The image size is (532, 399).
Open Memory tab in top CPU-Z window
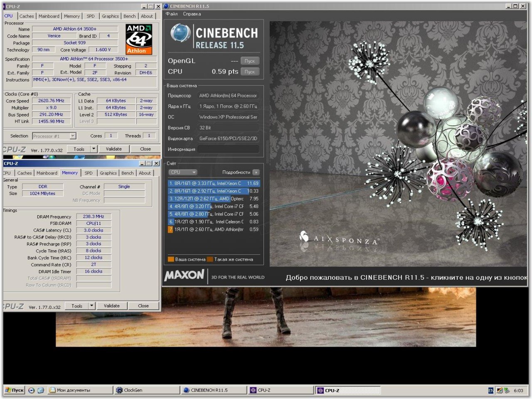72,16
